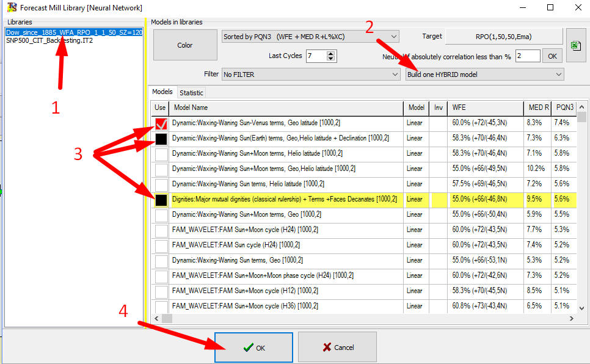Screen dimensions: 590x364
Task: Select the Models tab
Action: click(162, 92)
